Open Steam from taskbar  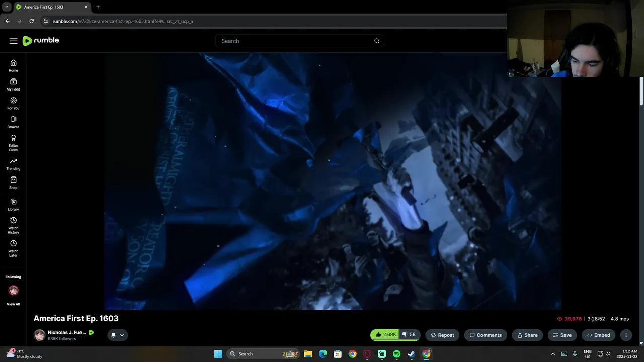(x=411, y=354)
